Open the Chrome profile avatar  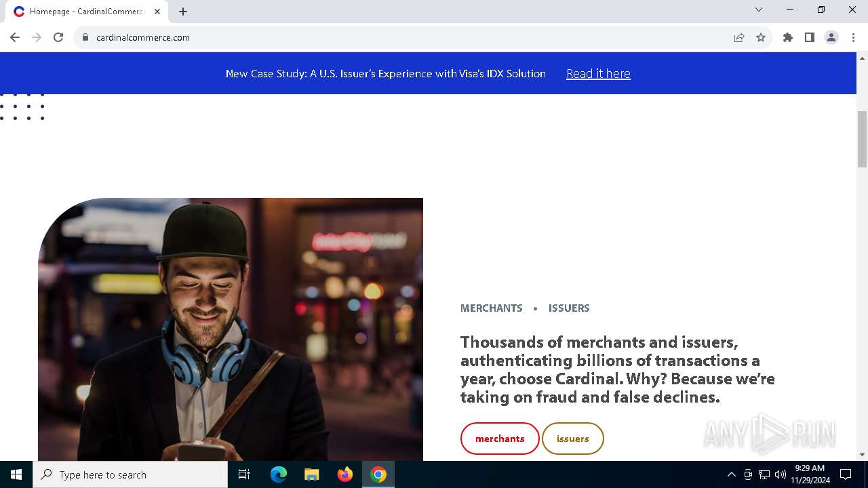click(x=831, y=37)
